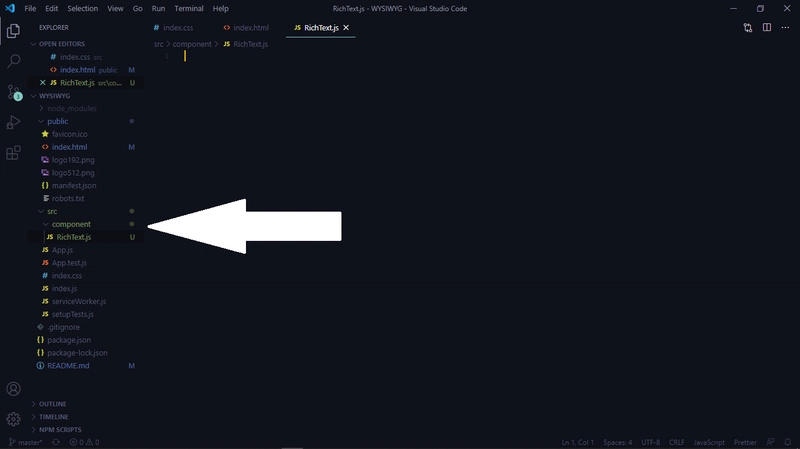Click the VS Code logo icon
The height and width of the screenshot is (449, 800).
(10, 8)
